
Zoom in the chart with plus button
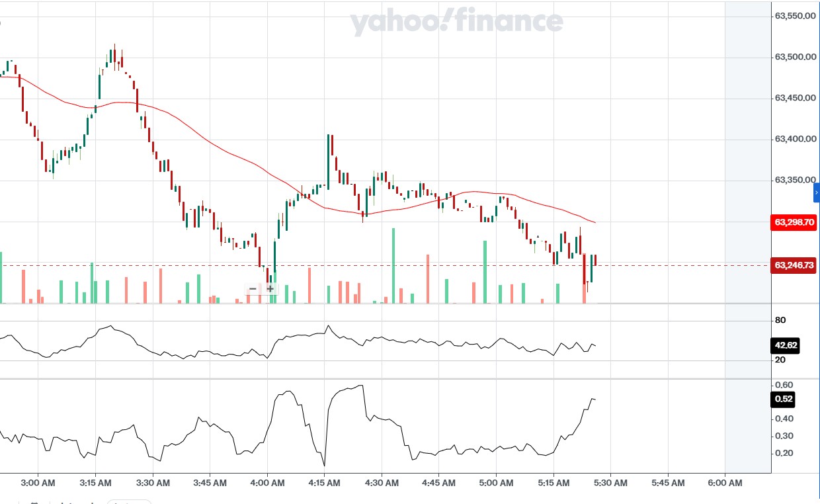tap(270, 289)
